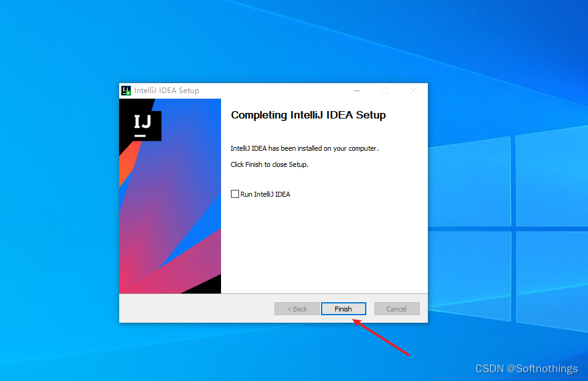This screenshot has width=588, height=381.
Task: Click the 'Completing IntelliJ IDEA Setup' heading
Action: point(308,115)
